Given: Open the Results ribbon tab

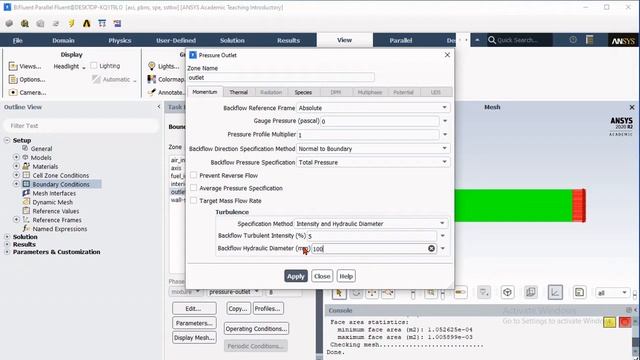Looking at the screenshot, I should [288, 40].
